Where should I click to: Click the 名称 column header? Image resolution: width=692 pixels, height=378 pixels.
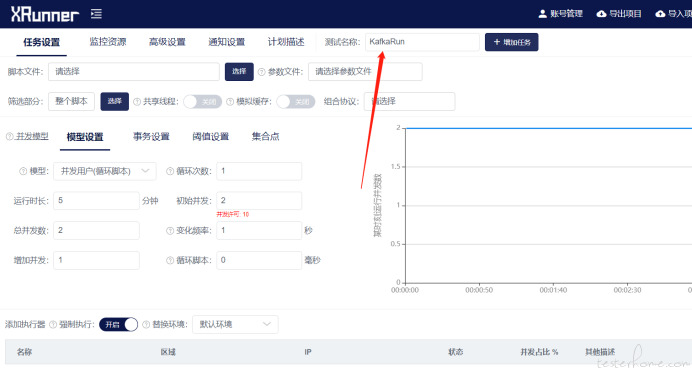pos(24,352)
